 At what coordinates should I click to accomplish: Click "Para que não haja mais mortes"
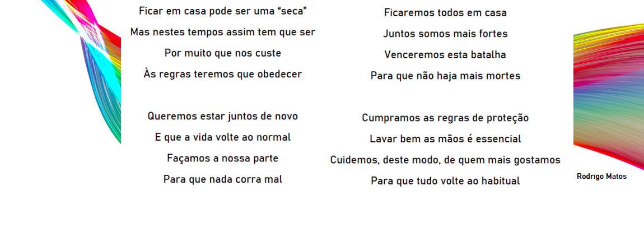445,76
